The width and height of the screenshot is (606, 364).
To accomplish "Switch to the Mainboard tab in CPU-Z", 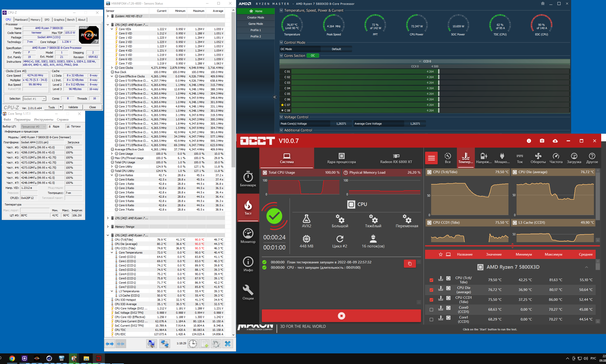I will (21, 20).
